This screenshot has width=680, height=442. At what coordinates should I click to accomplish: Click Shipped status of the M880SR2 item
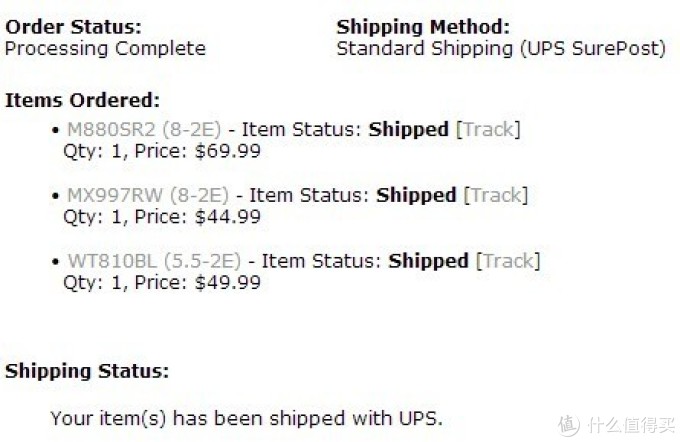(x=409, y=130)
